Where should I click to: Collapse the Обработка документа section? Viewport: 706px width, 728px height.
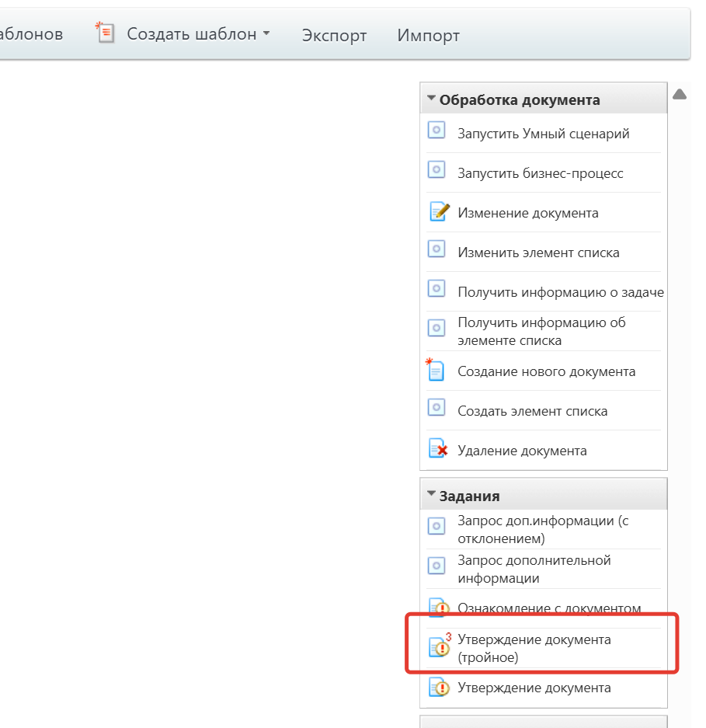432,99
